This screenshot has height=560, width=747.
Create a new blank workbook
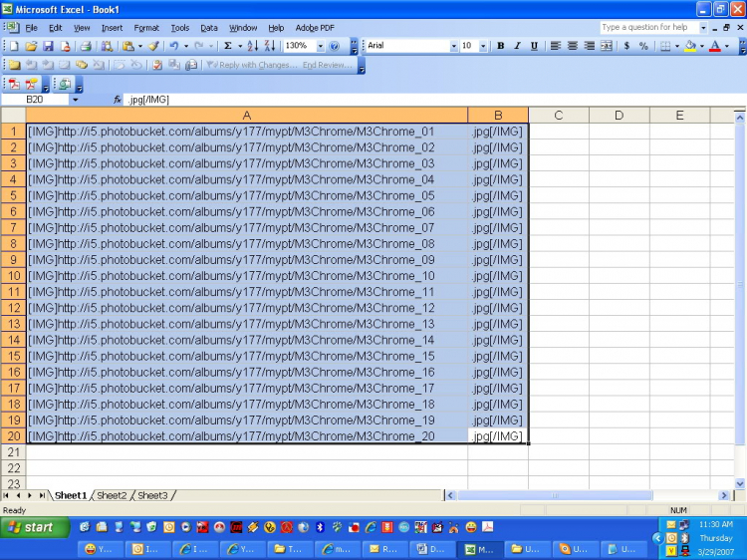[x=14, y=46]
